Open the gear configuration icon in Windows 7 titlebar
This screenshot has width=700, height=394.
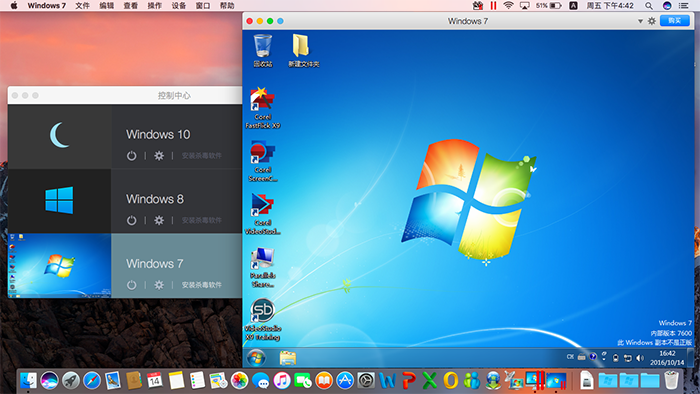tap(652, 21)
